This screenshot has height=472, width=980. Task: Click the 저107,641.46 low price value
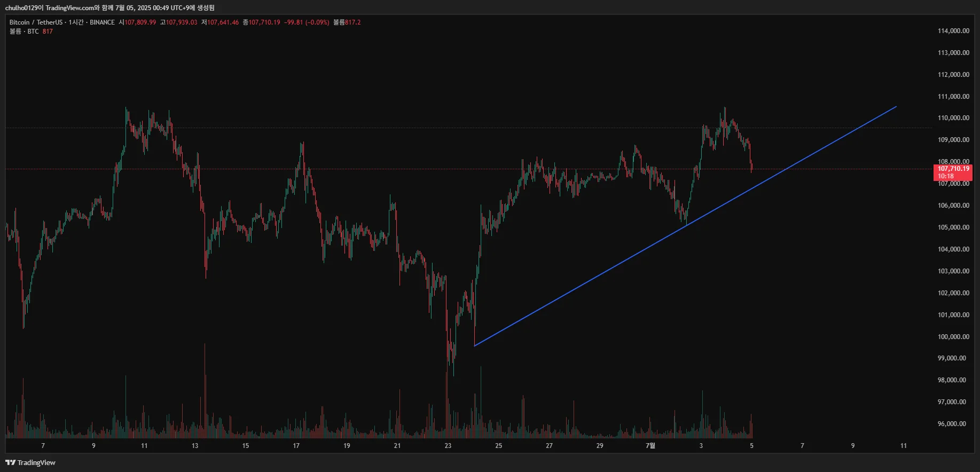[220, 22]
